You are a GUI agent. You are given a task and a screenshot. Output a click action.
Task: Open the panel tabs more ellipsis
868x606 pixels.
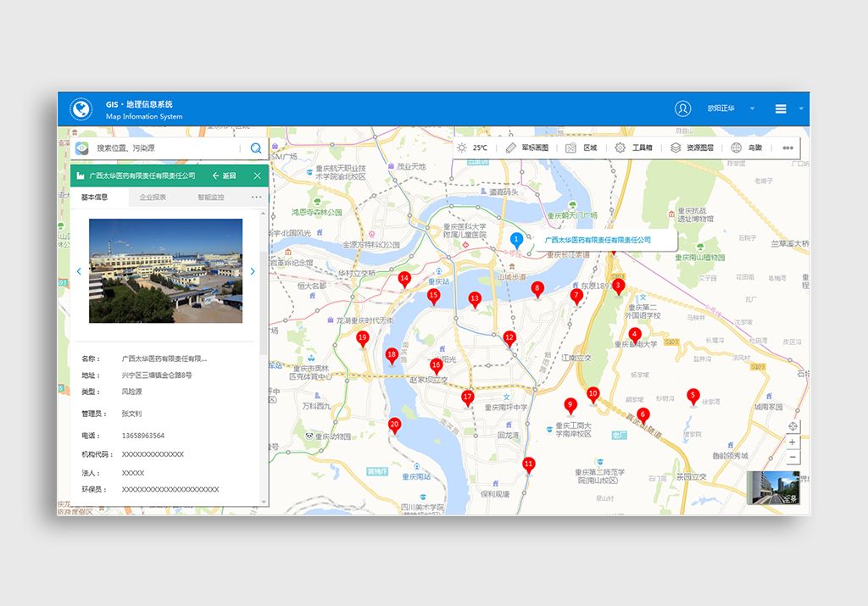256,197
